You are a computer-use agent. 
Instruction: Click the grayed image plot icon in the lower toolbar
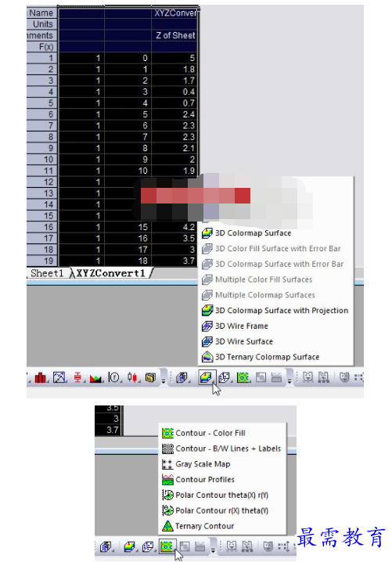pos(184,546)
